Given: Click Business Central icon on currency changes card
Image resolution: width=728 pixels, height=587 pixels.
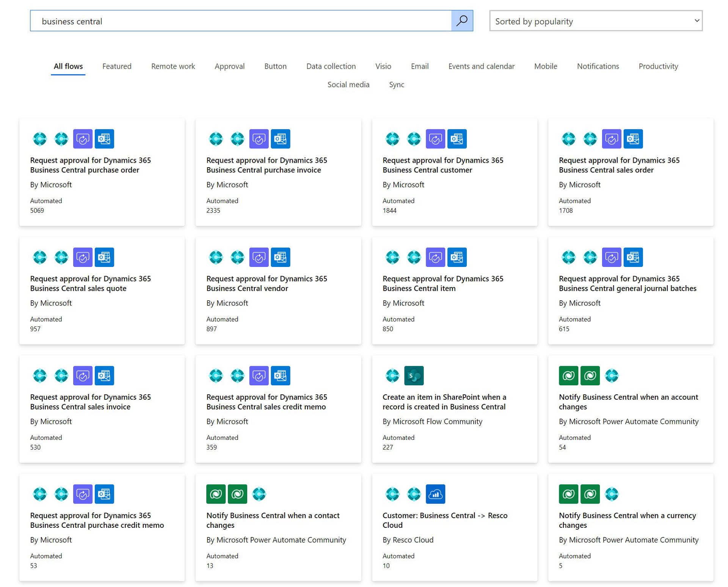Looking at the screenshot, I should pos(612,494).
